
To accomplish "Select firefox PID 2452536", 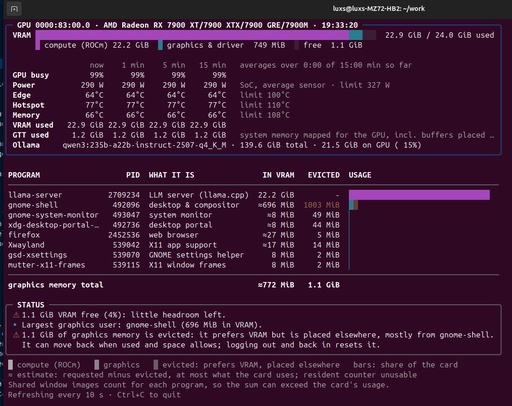I will pyautogui.click(x=124, y=235).
